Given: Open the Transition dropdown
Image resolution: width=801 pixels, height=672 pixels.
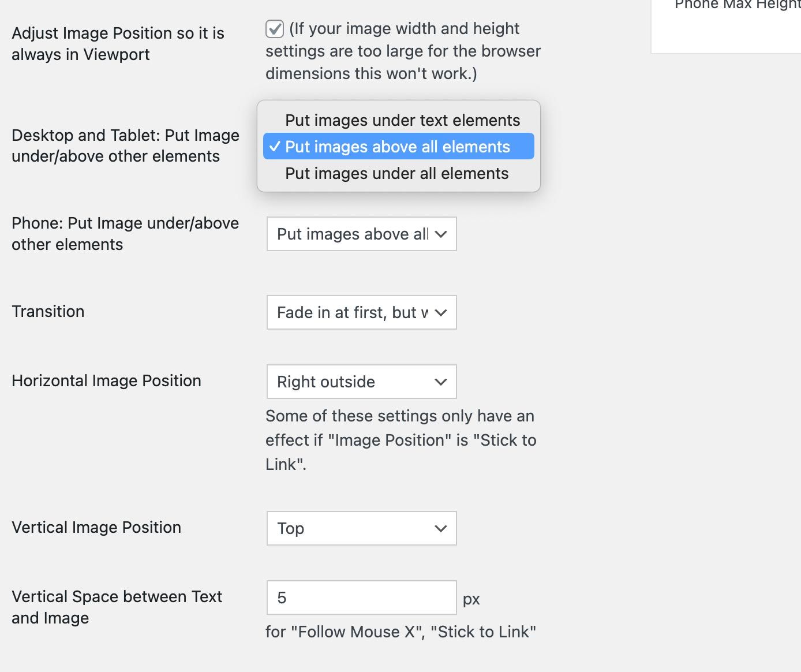Looking at the screenshot, I should (x=361, y=312).
